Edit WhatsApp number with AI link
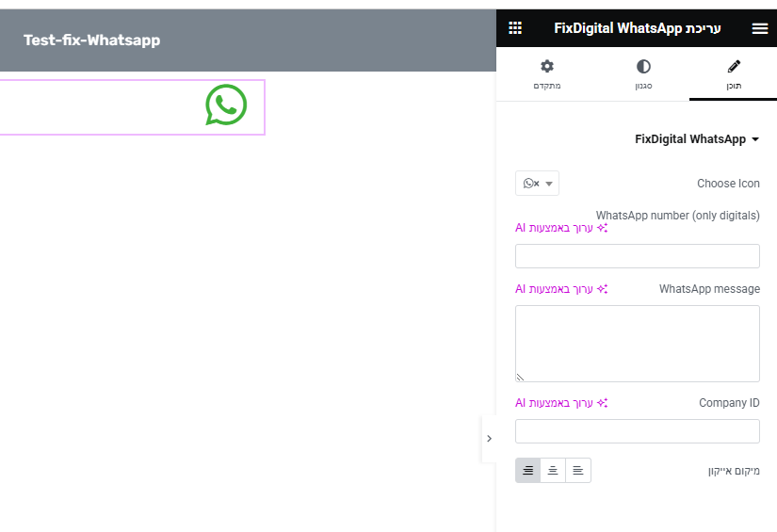777x532 pixels. point(561,228)
